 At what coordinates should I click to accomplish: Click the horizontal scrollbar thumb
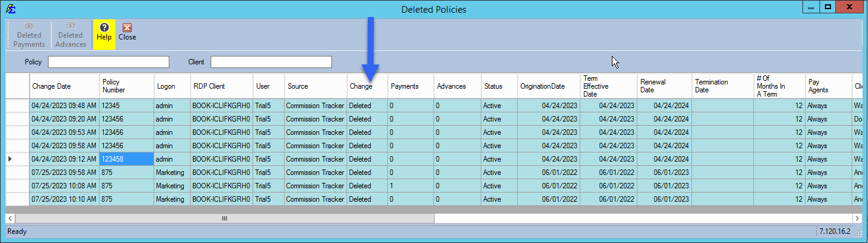[225, 218]
